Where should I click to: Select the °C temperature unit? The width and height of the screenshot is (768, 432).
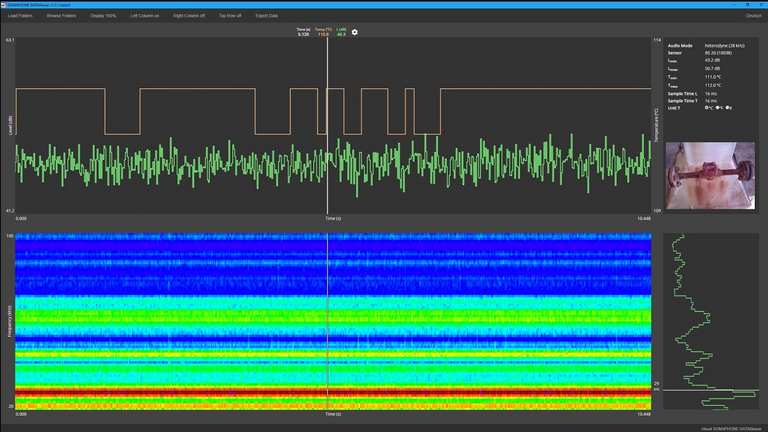[x=708, y=107]
